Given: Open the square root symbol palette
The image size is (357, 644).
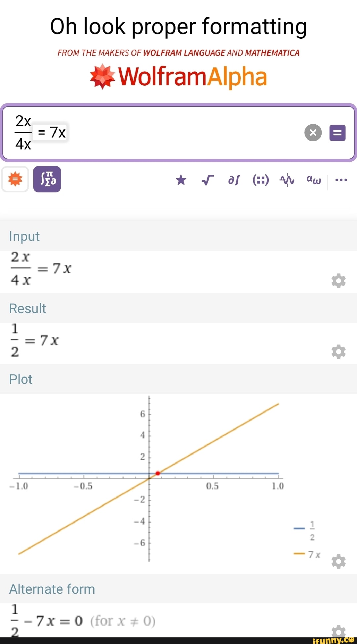Looking at the screenshot, I should click(x=207, y=180).
